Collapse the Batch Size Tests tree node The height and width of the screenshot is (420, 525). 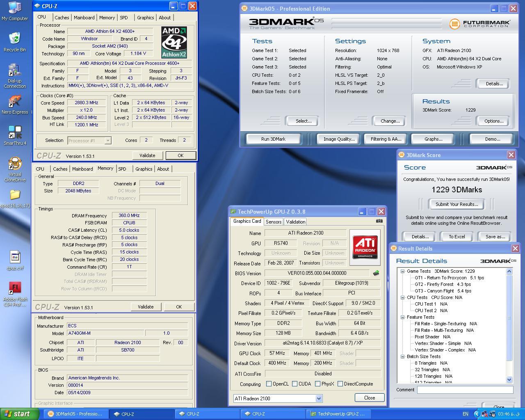[x=403, y=356]
